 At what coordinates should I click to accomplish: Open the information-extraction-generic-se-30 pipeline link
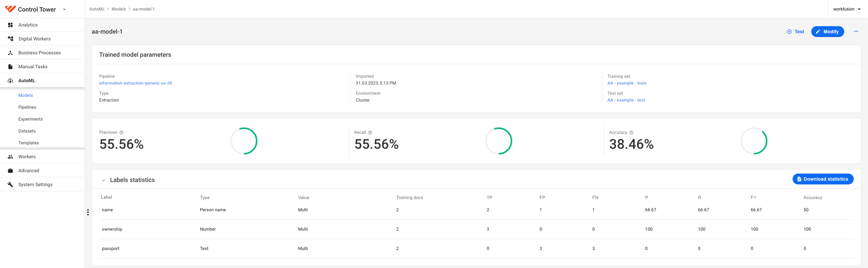(x=136, y=83)
